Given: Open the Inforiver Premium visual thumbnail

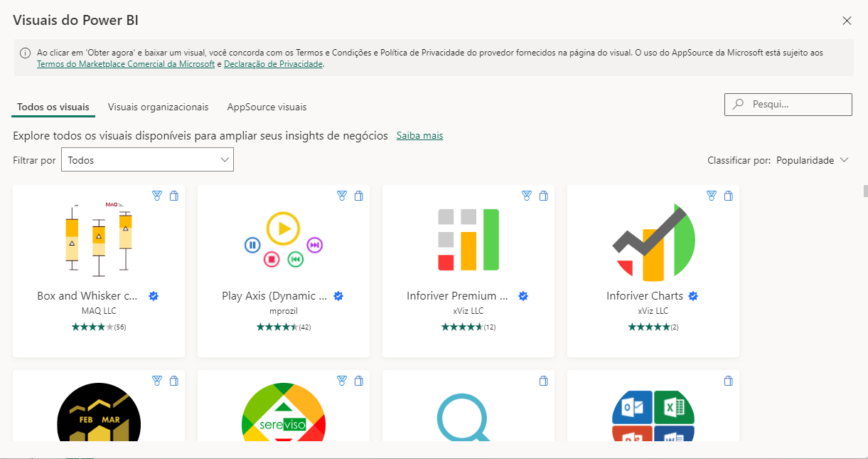Looking at the screenshot, I should click(468, 240).
